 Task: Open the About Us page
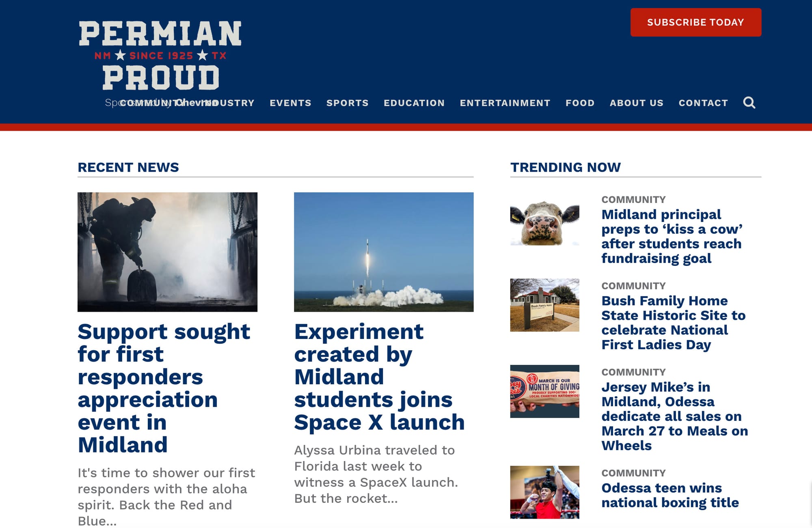tap(636, 103)
